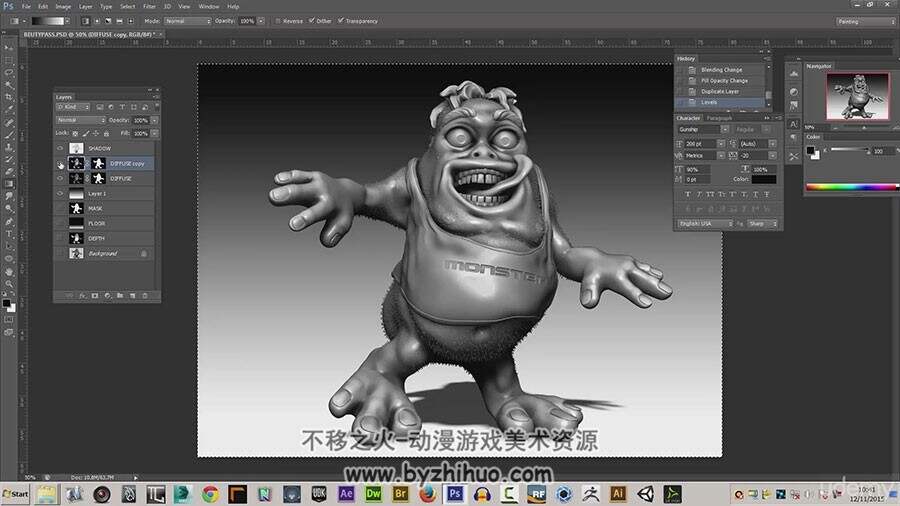Create a new layer with bottom icon

coord(133,296)
